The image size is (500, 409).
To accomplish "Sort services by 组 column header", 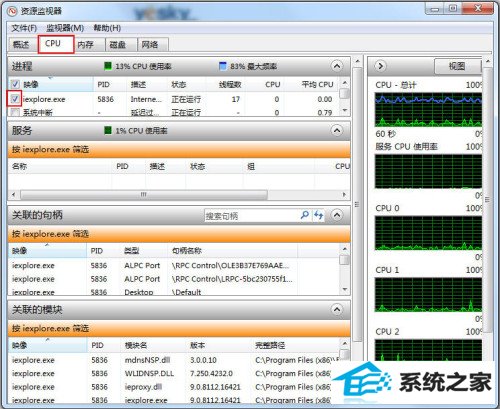I will click(x=278, y=166).
